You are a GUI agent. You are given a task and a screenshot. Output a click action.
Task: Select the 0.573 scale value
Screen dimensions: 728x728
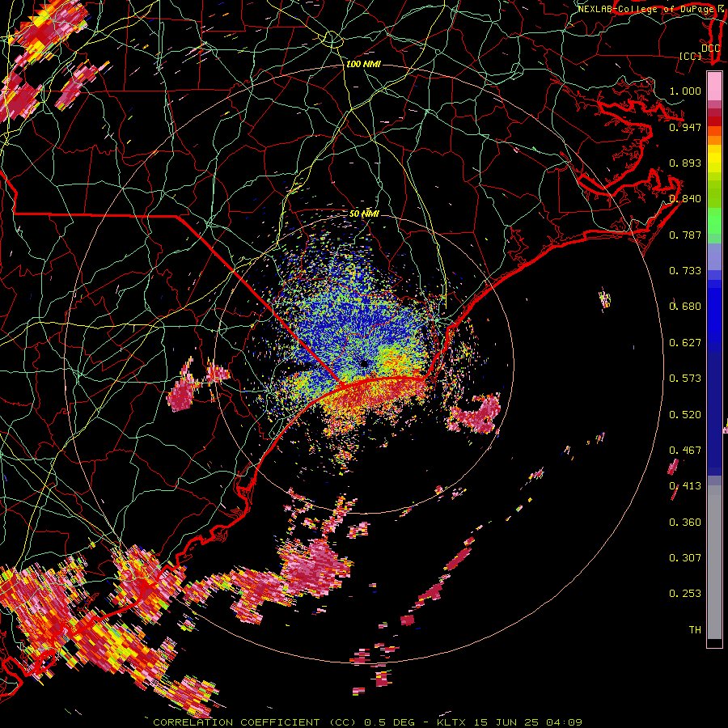pyautogui.click(x=685, y=378)
